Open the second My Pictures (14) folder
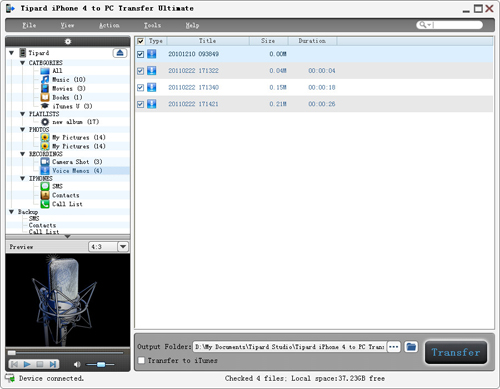The image size is (500, 389). tap(79, 146)
